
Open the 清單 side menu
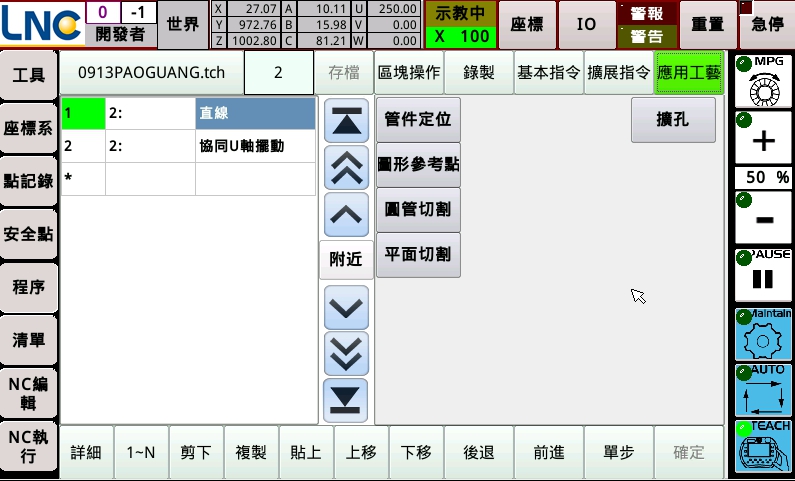[29, 340]
